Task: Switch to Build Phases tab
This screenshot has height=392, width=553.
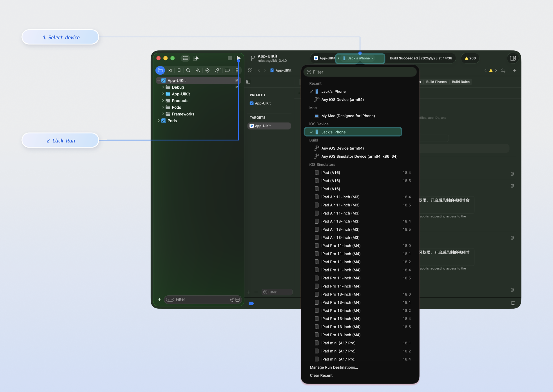Action: [436, 82]
